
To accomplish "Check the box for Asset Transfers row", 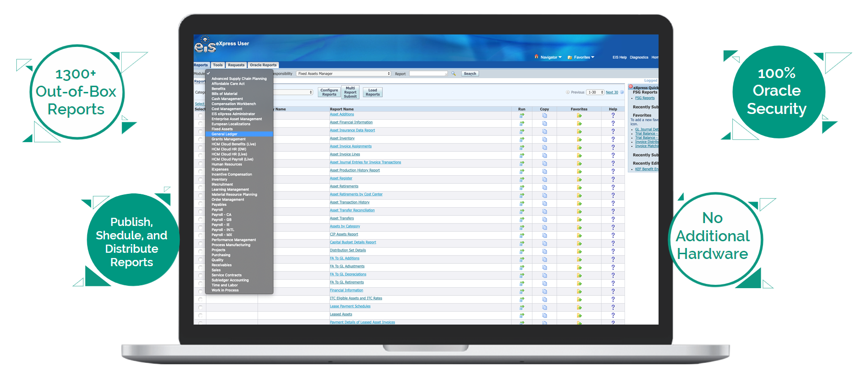I will (x=200, y=219).
